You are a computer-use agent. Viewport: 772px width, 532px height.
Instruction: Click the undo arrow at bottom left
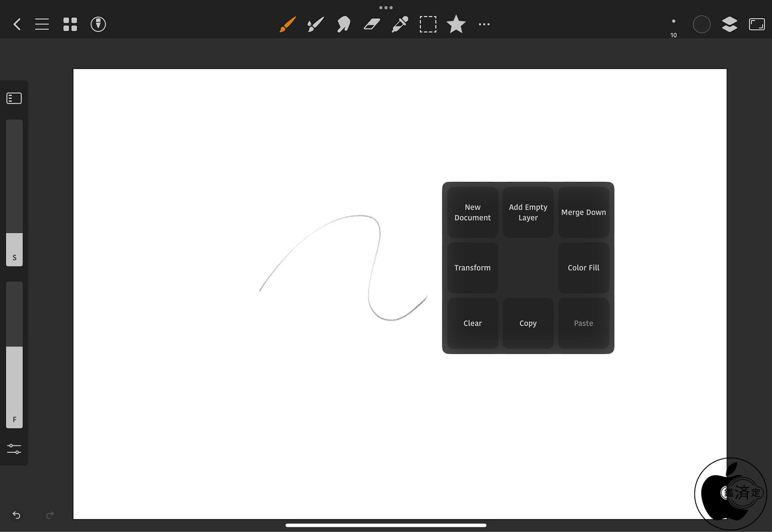(17, 515)
